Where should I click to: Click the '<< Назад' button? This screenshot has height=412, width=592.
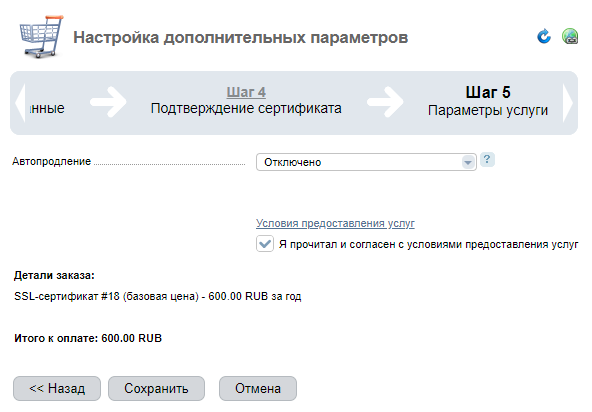57,388
